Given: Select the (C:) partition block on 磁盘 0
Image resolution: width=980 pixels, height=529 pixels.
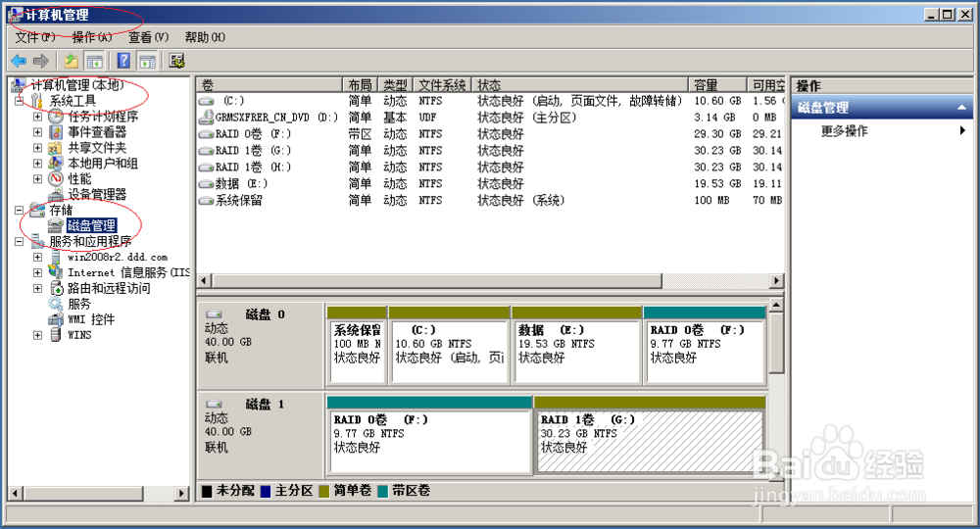Looking at the screenshot, I should coord(449,346).
